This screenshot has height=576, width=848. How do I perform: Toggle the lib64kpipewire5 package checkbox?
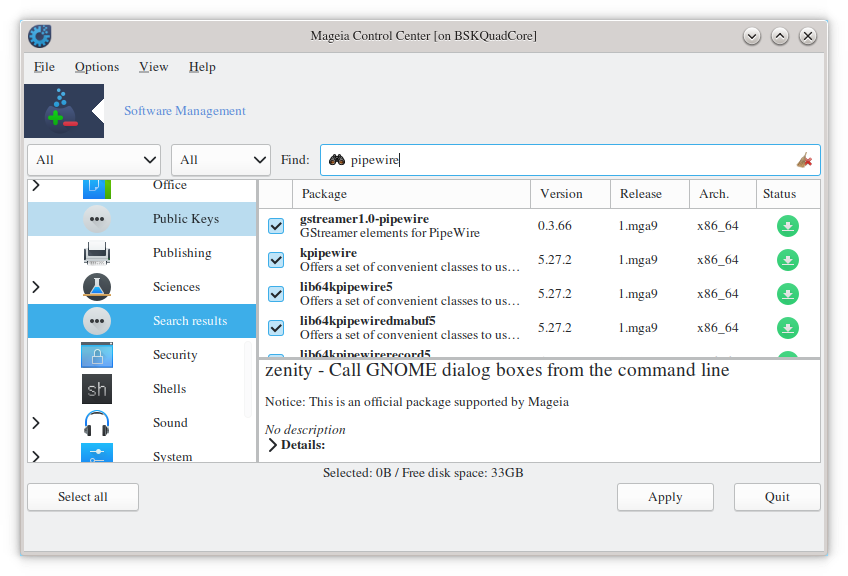pyautogui.click(x=276, y=294)
